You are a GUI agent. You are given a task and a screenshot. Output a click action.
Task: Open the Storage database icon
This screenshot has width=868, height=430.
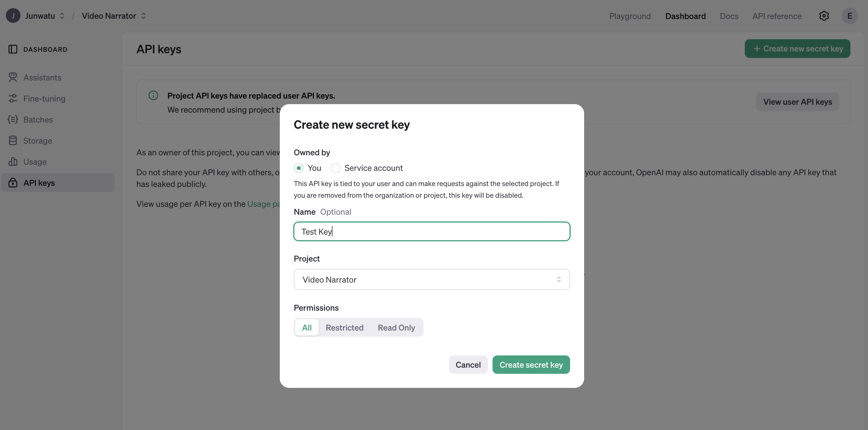(13, 140)
